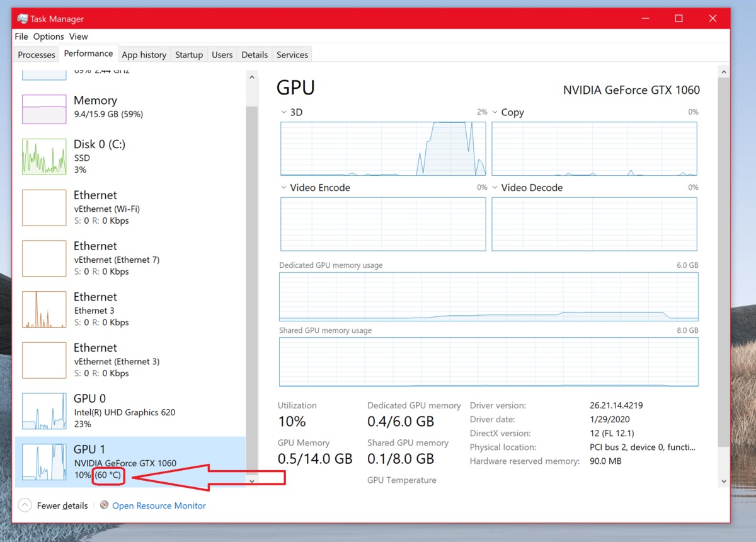Select the GPU 1 graph thumbnail
756x542 pixels.
pos(44,462)
